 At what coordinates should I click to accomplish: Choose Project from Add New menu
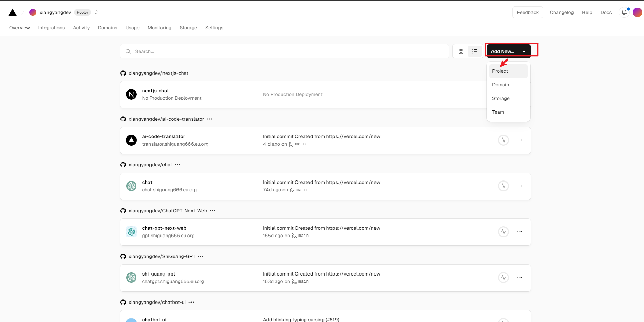pos(508,71)
